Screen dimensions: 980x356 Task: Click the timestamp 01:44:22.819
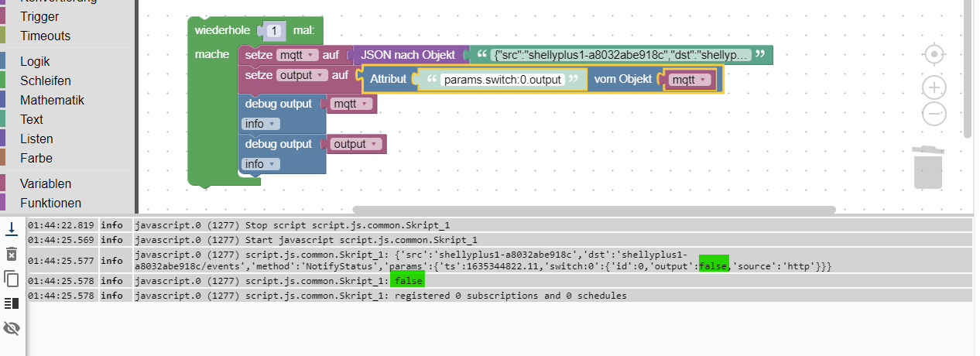tap(62, 225)
